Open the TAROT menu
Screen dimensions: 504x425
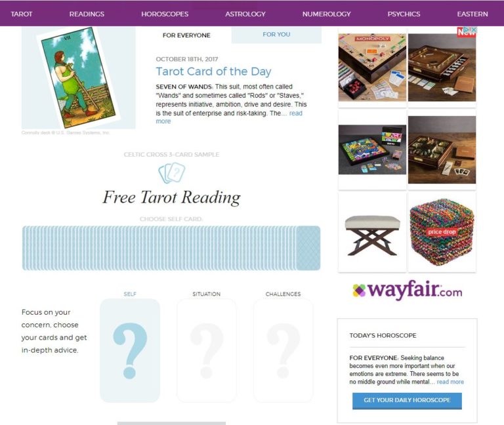22,14
